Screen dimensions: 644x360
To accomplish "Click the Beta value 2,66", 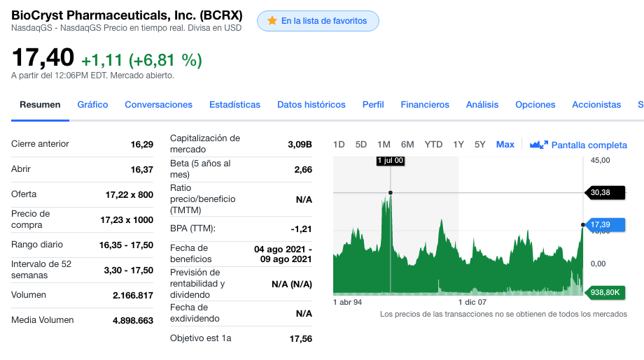I will click(303, 170).
